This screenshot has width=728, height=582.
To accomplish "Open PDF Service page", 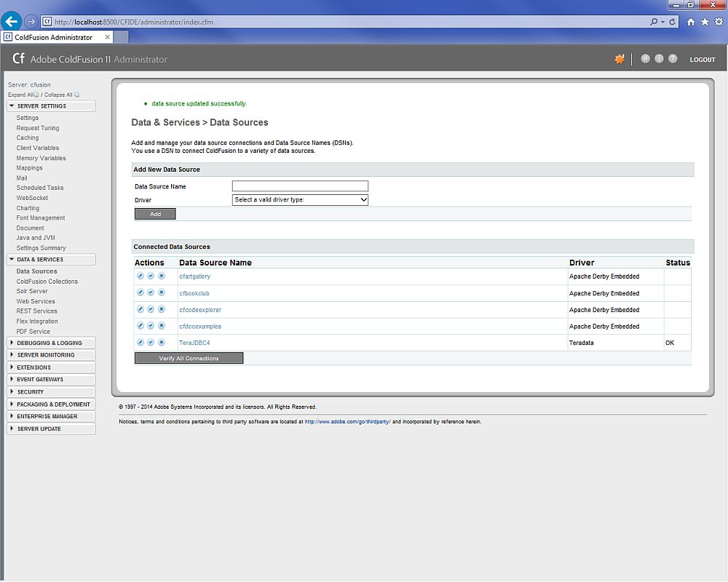I will coord(33,332).
